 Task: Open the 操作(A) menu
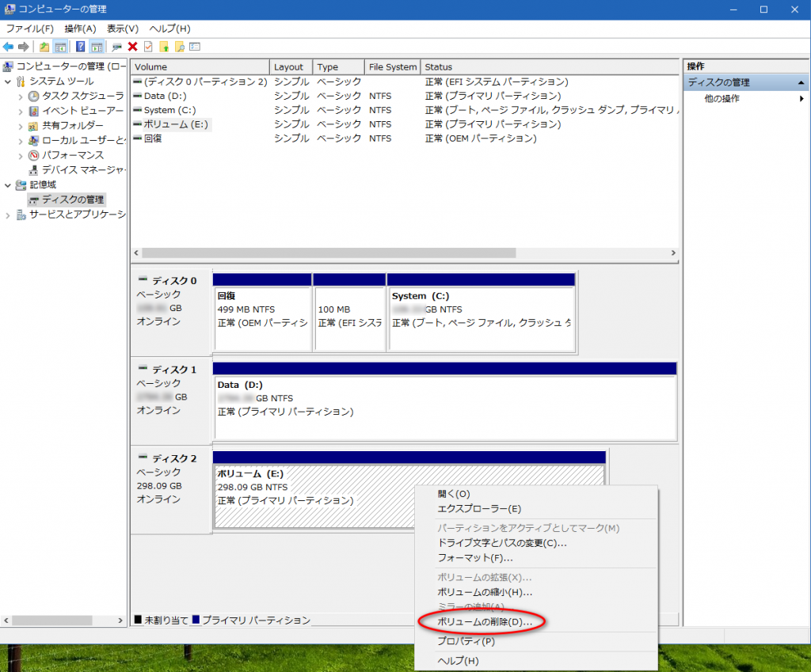click(80, 28)
